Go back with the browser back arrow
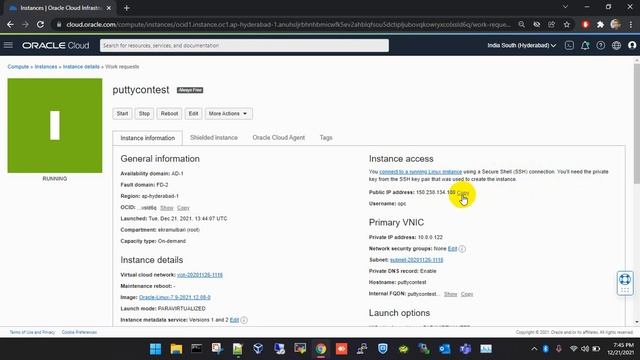640x360 pixels. [10, 24]
